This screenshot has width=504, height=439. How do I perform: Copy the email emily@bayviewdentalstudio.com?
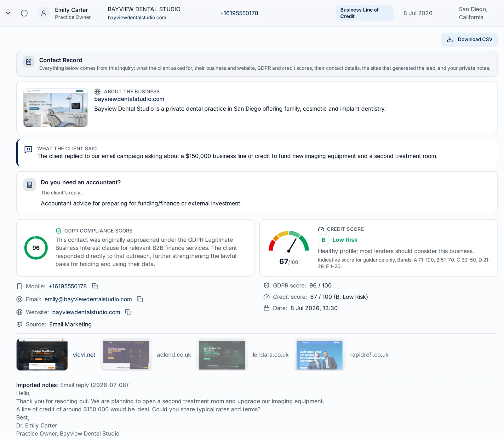(x=140, y=299)
